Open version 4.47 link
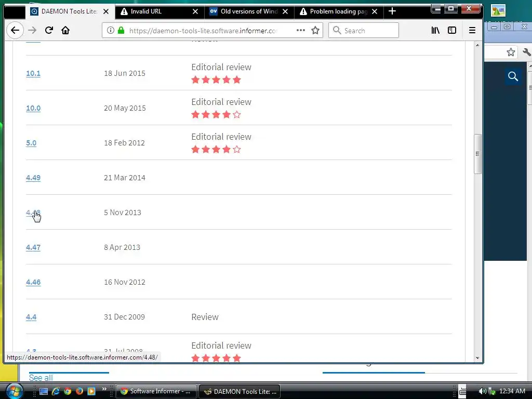 [33, 247]
